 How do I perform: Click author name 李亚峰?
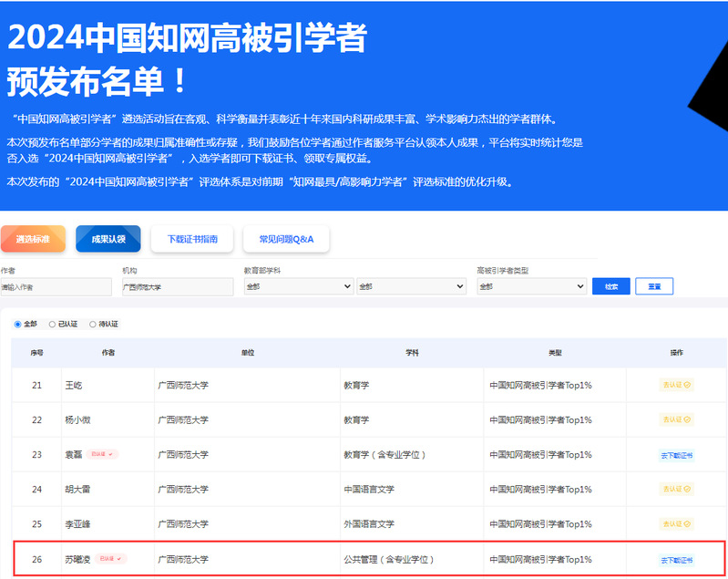(x=77, y=524)
